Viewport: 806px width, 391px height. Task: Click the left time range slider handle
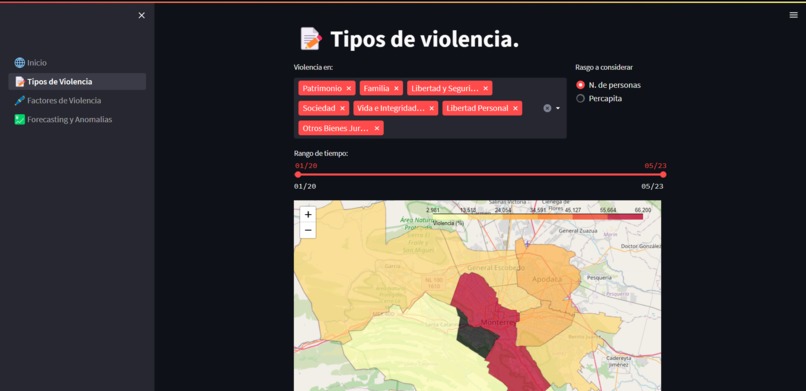[x=298, y=175]
